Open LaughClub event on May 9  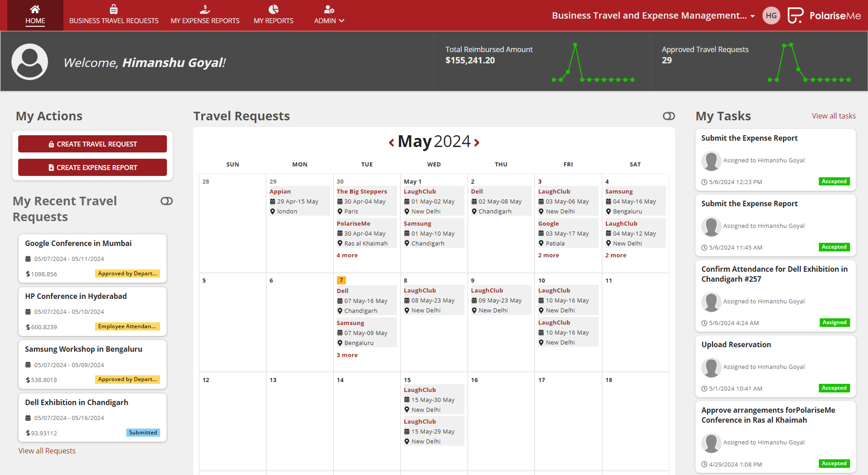point(501,300)
